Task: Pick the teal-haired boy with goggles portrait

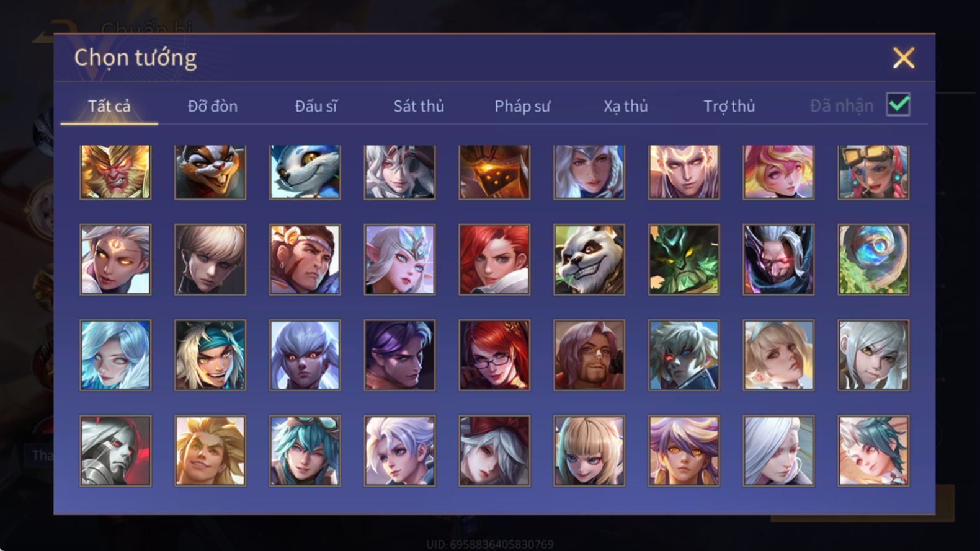Action: pyautogui.click(x=305, y=451)
